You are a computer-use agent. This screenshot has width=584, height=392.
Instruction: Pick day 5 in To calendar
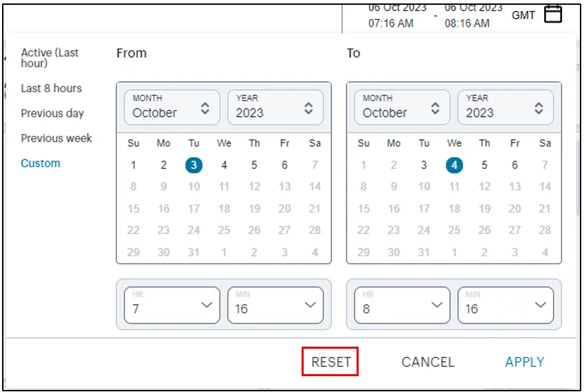[484, 165]
